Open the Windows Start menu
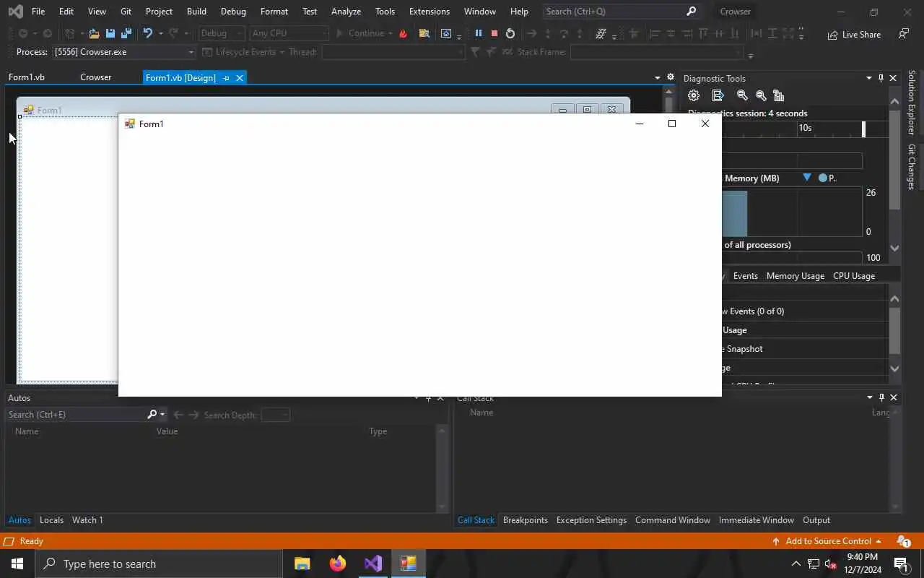The image size is (924, 578). point(17,564)
